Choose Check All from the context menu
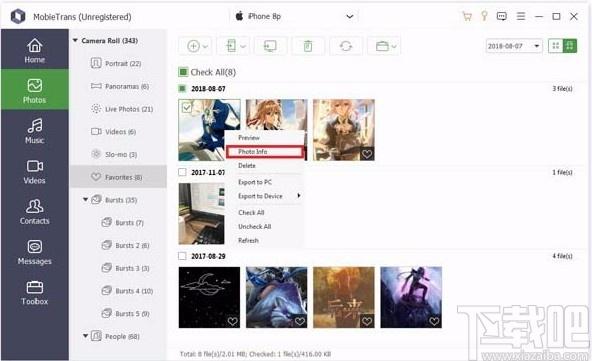The height and width of the screenshot is (361, 592). click(x=265, y=213)
